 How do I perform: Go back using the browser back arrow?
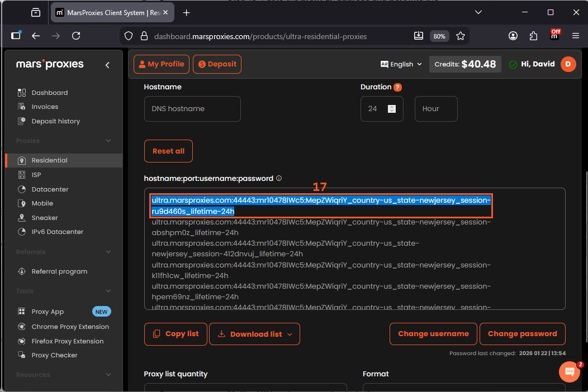[36, 36]
